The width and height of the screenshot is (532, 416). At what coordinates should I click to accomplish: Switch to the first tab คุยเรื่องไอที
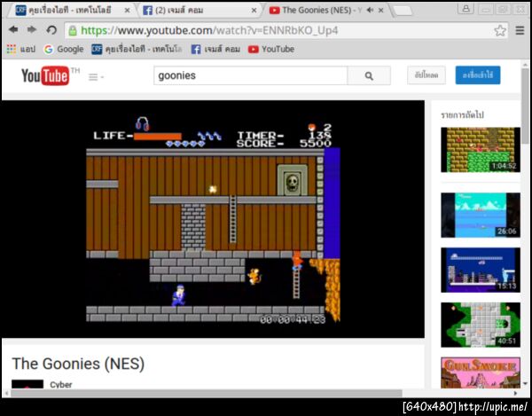(x=69, y=10)
